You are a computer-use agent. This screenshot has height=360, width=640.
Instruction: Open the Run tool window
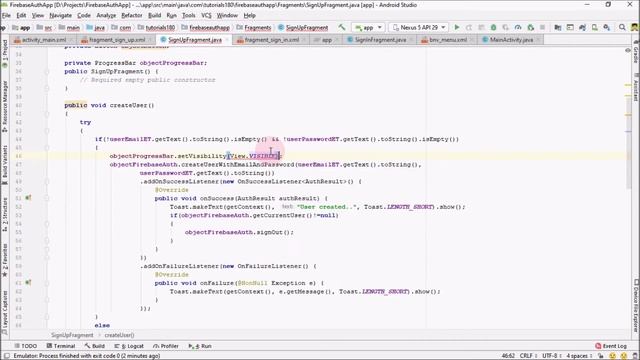[200, 346]
